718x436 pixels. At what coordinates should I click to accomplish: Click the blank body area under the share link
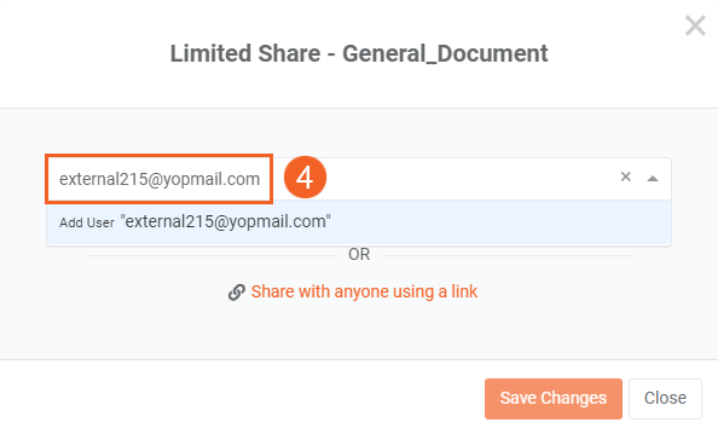[359, 332]
